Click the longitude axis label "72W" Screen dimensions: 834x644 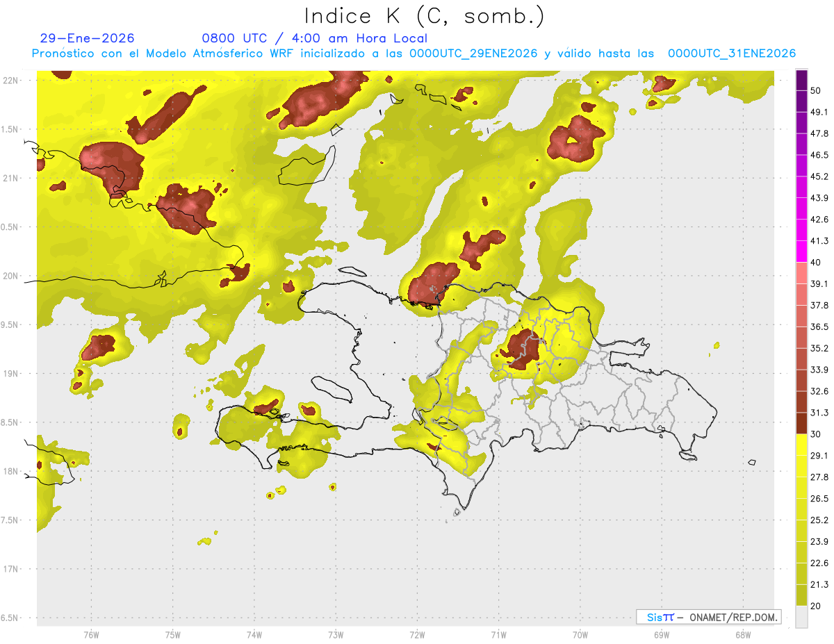point(417,635)
